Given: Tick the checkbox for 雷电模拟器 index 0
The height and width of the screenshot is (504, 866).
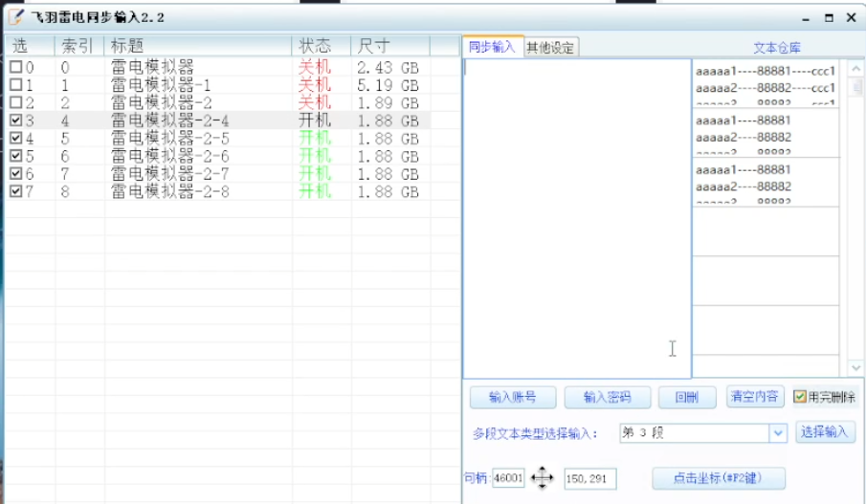Looking at the screenshot, I should tap(16, 68).
